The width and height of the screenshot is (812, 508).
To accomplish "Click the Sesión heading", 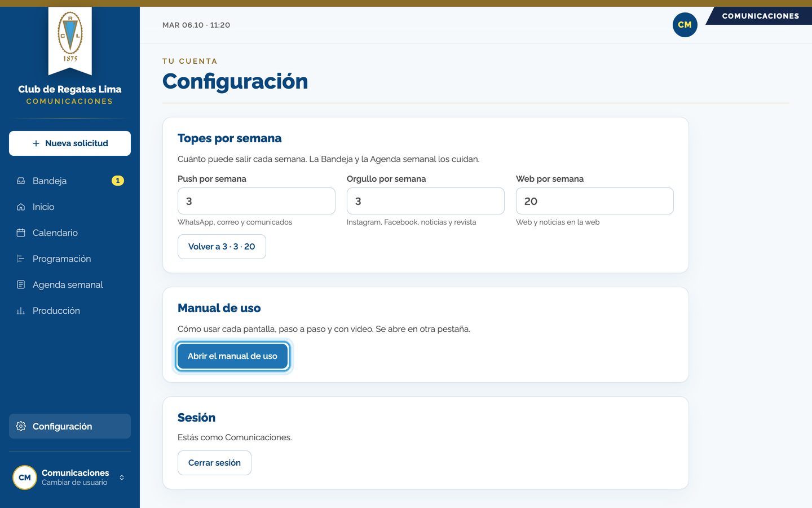I will [196, 418].
